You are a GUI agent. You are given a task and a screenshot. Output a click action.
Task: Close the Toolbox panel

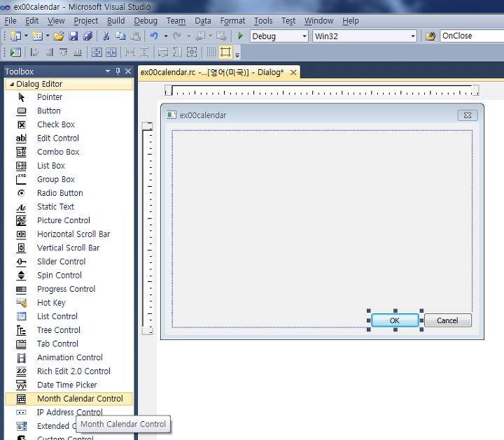point(128,71)
